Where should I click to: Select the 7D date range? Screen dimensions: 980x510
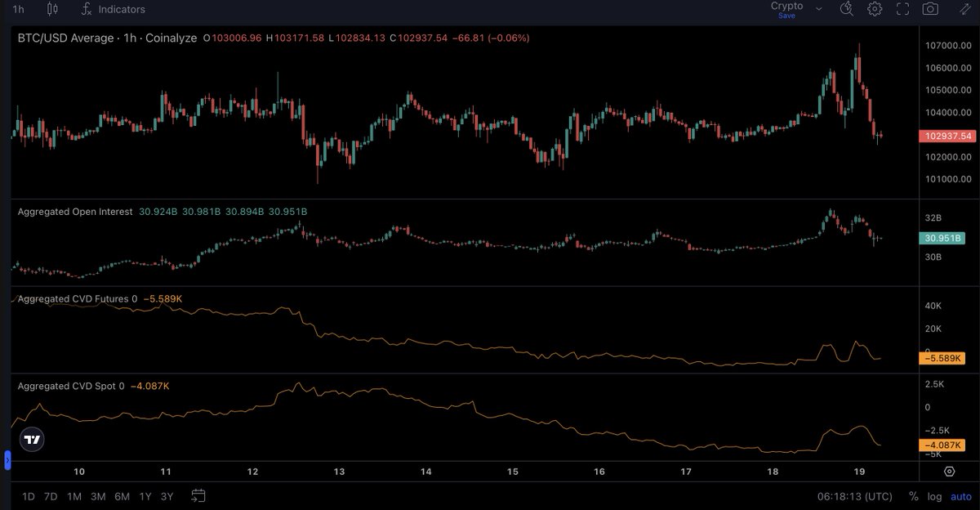point(51,496)
